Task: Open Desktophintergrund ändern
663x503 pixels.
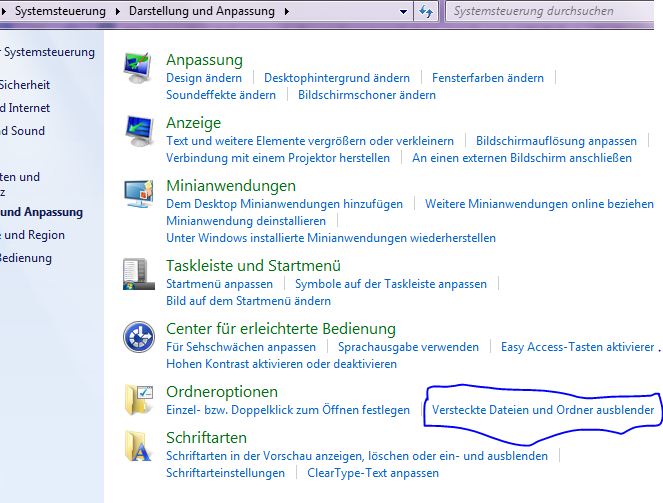Action: (337, 78)
